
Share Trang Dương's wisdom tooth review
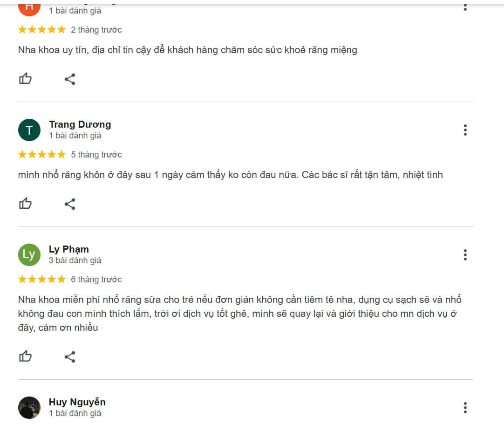70,204
